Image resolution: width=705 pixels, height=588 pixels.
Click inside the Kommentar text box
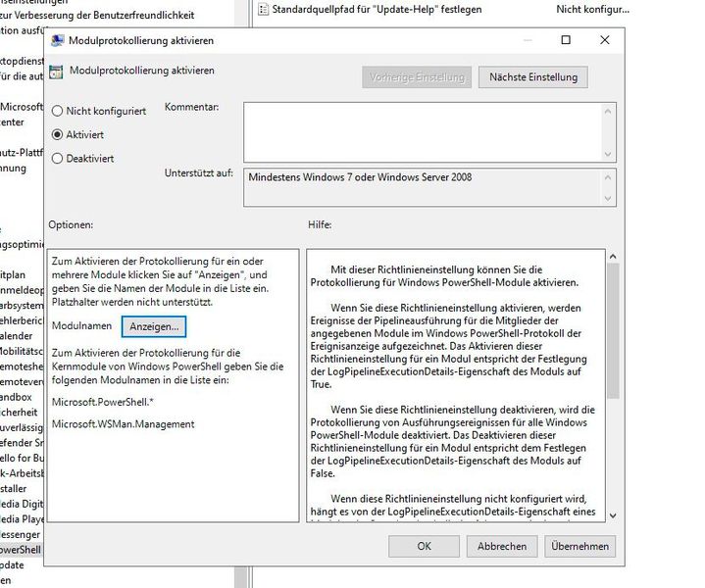pyautogui.click(x=423, y=132)
